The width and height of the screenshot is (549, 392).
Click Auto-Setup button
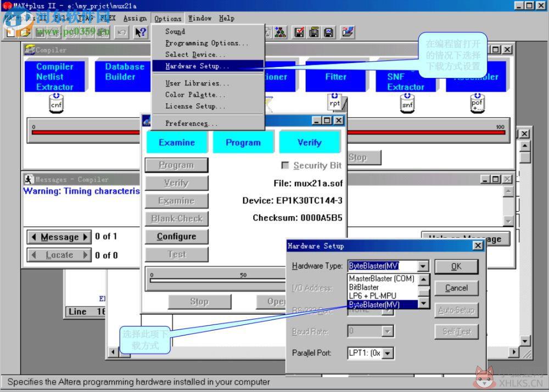coord(456,310)
